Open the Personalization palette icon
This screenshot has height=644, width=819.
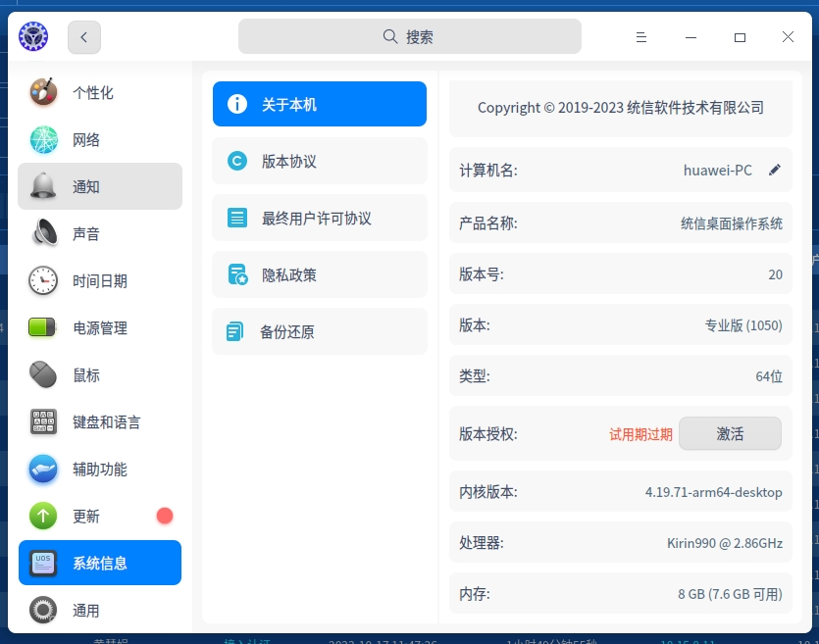click(43, 92)
